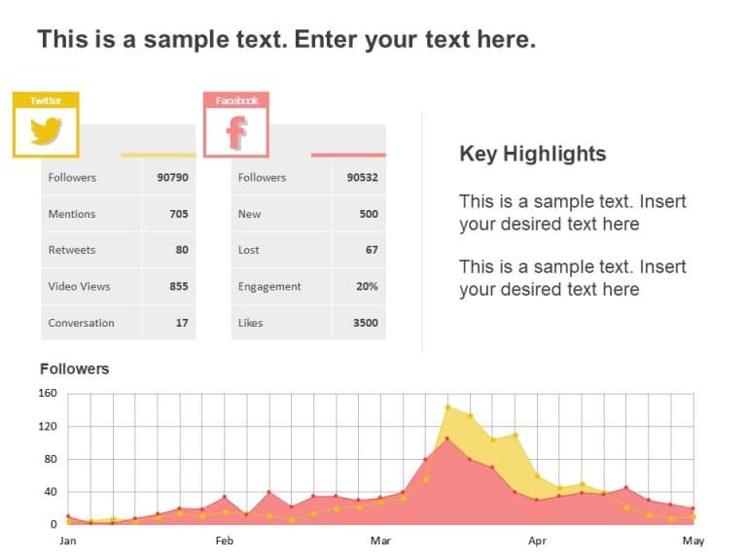Click the Likes value 3500
The height and width of the screenshot is (560, 747).
pos(366,323)
